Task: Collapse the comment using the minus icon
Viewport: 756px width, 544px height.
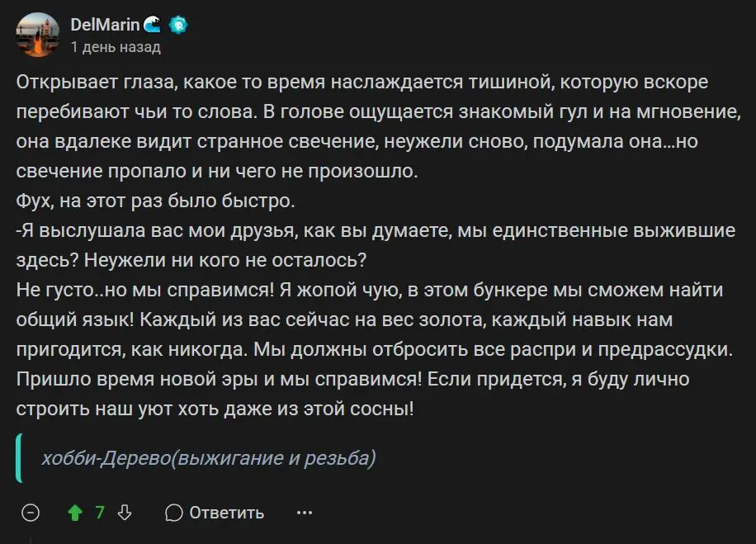Action: pyautogui.click(x=31, y=513)
